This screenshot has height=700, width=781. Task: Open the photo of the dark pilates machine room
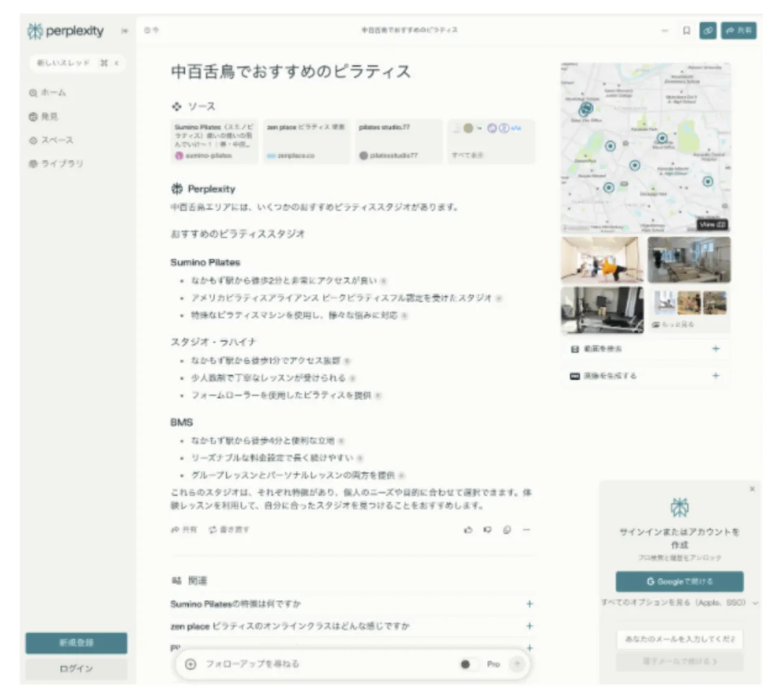602,310
